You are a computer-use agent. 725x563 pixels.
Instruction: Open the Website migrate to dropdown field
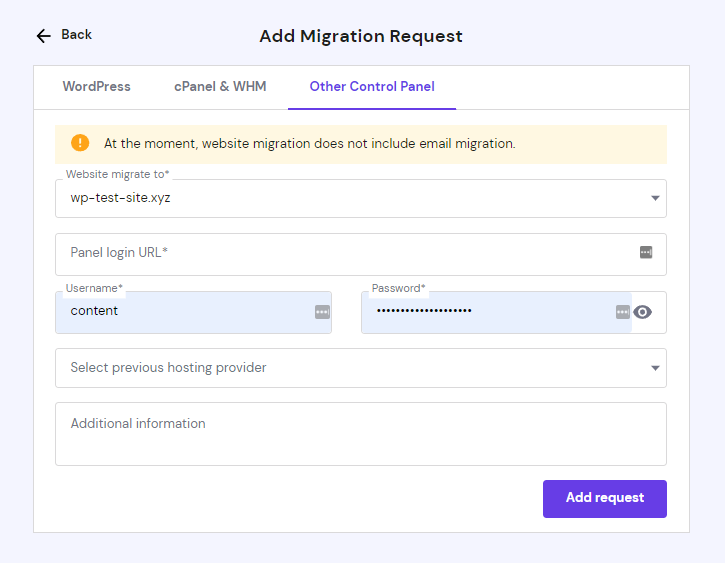pos(350,198)
